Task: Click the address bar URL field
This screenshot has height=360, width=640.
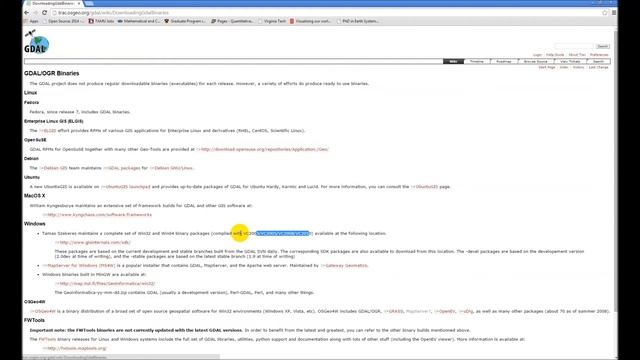Action: 327,13
